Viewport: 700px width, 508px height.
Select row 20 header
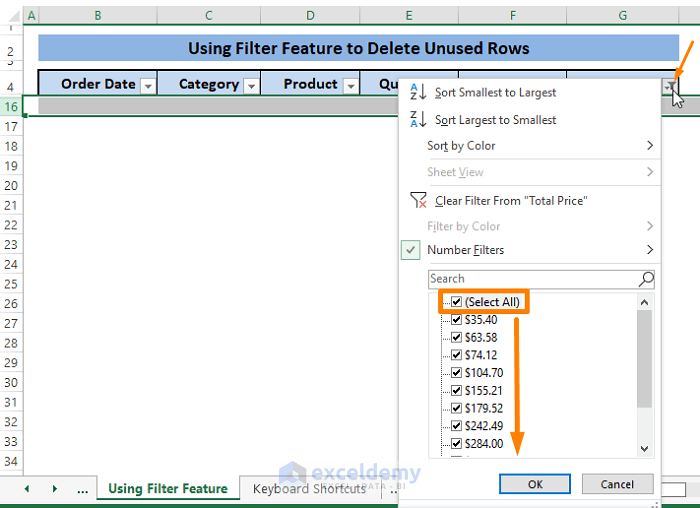(x=11, y=186)
